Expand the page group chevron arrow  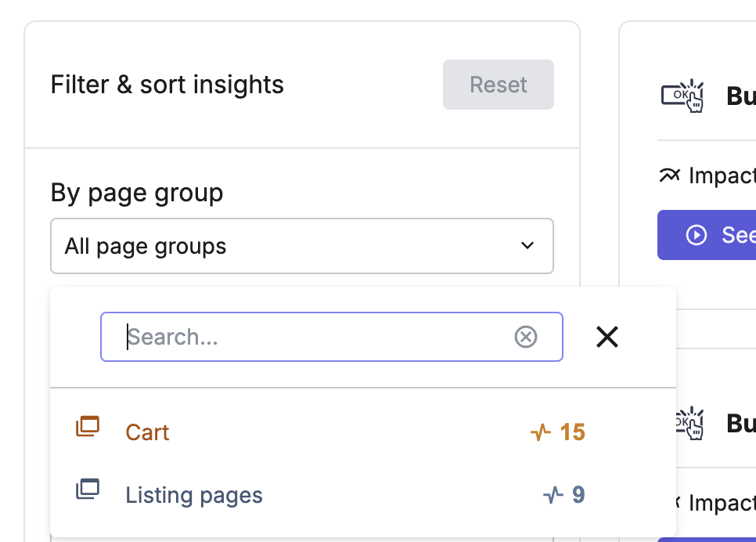click(527, 246)
